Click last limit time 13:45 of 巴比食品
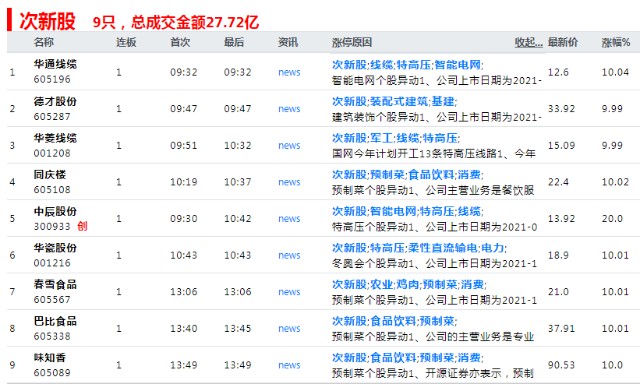 point(237,329)
